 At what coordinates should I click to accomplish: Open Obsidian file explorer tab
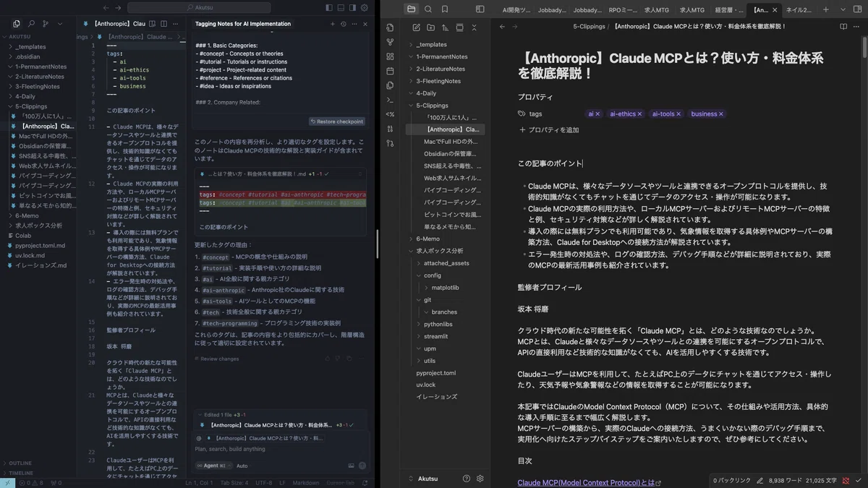412,9
